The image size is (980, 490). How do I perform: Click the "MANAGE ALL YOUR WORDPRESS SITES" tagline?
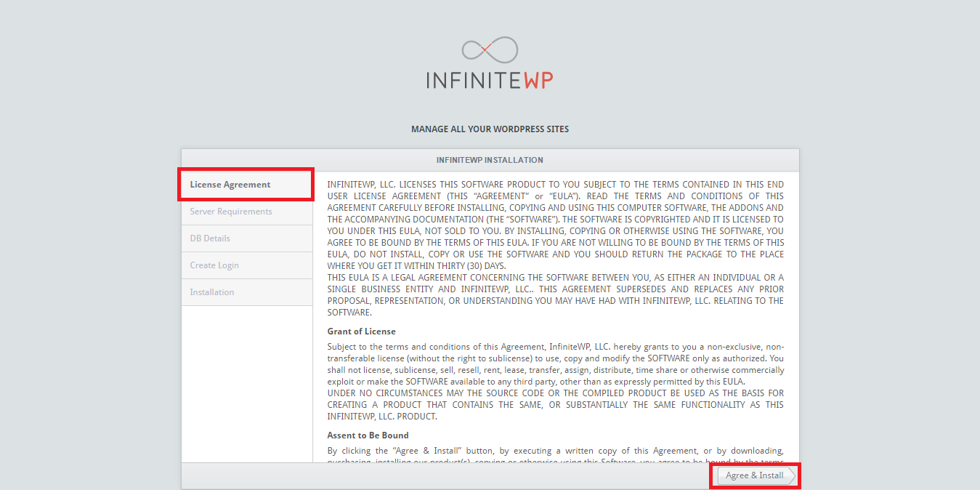490,129
